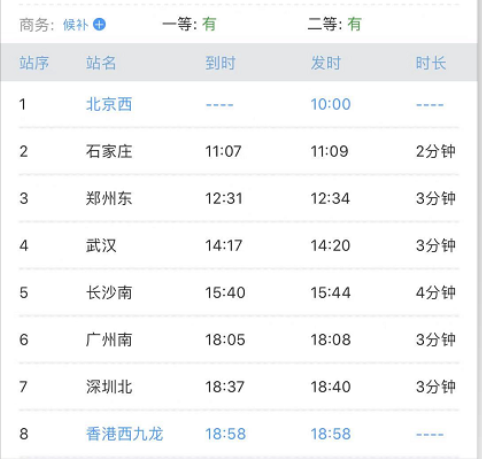Click the 发时 column header
This screenshot has height=459, width=482.
tap(326, 63)
